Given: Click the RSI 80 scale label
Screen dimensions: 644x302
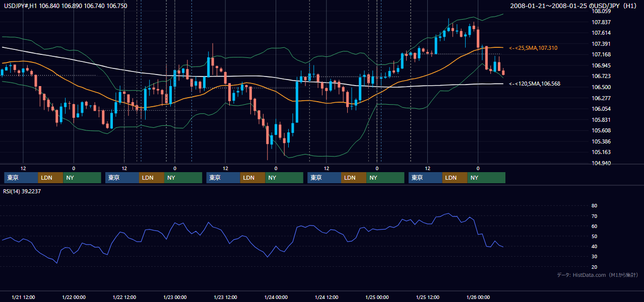Looking at the screenshot, I should (594, 206).
